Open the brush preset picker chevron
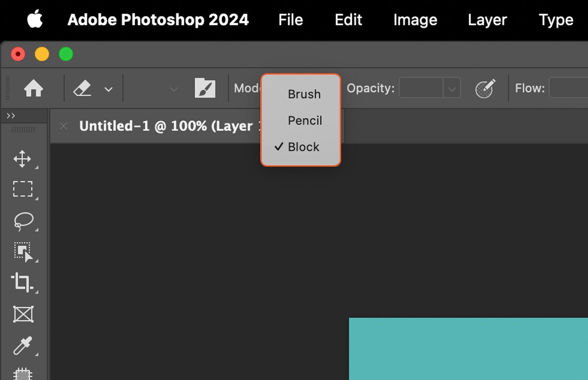Image resolution: width=588 pixels, height=380 pixels. [x=174, y=89]
